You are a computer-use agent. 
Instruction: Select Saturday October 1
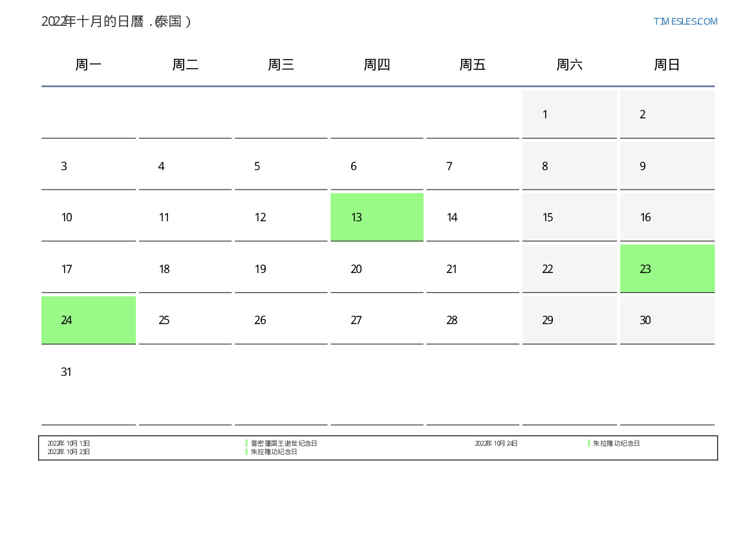pos(569,115)
